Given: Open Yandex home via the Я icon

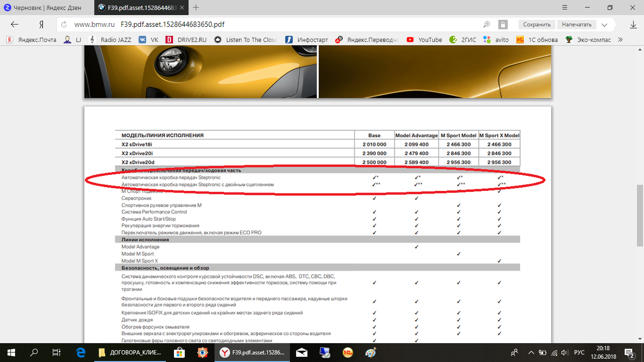Looking at the screenshot, I should pyautogui.click(x=41, y=25).
